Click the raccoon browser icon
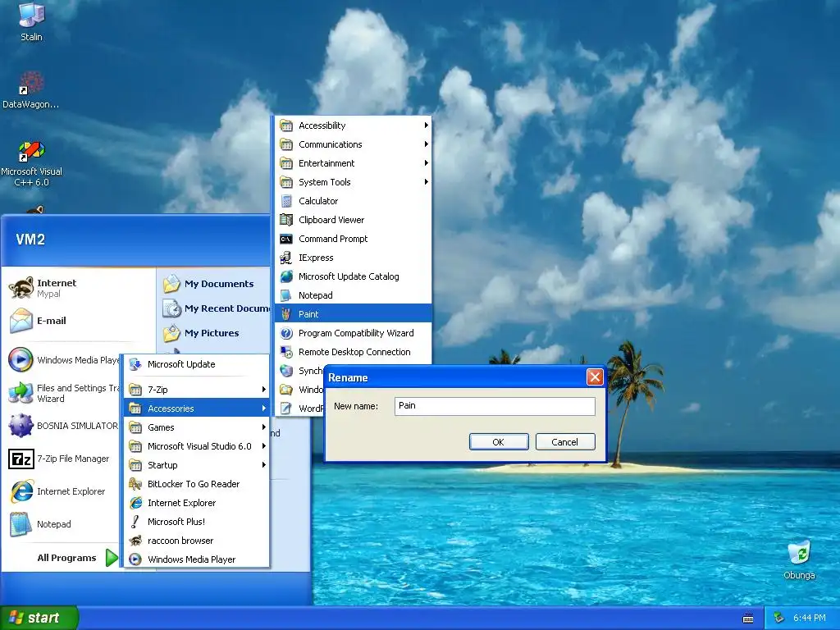This screenshot has width=840, height=630. [135, 541]
